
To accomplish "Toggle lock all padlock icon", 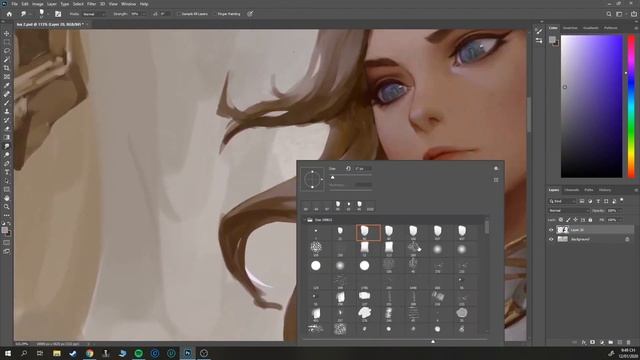I will coord(590,220).
